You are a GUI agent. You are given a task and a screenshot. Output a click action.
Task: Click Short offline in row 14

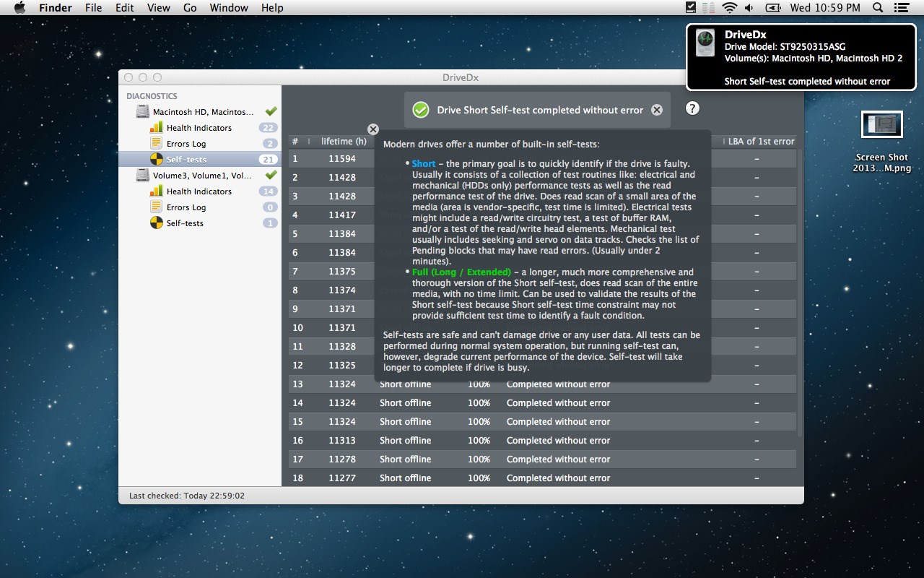[405, 403]
